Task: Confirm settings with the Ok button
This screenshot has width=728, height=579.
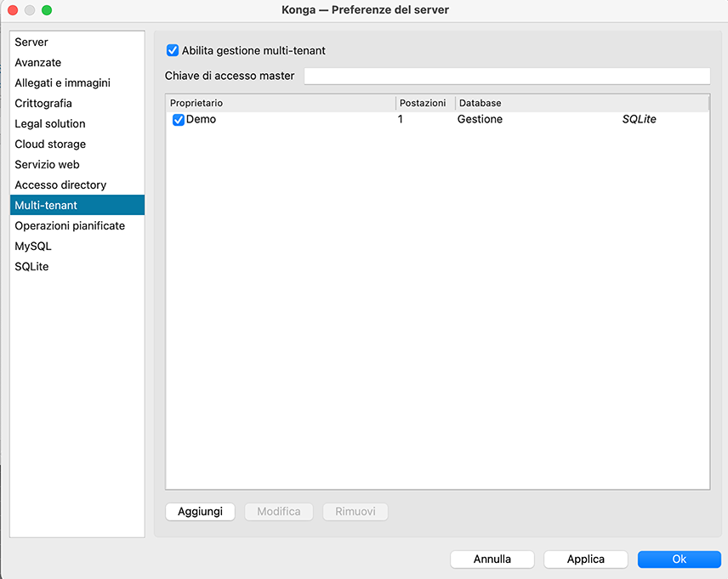Action: pyautogui.click(x=679, y=559)
